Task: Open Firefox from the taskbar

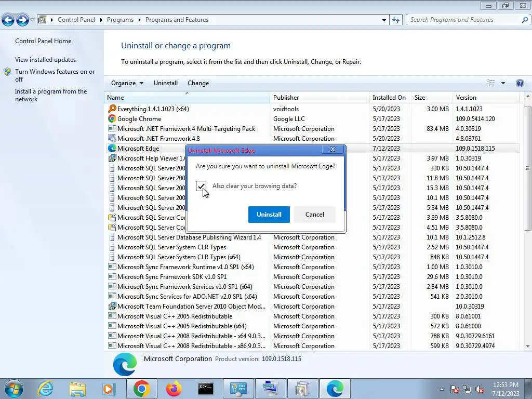Action: 174,389
